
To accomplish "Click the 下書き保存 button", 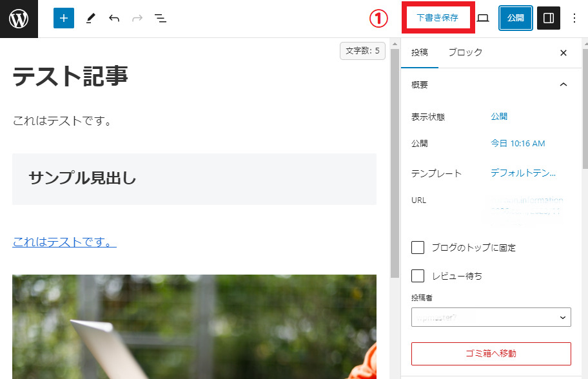I will (x=437, y=18).
